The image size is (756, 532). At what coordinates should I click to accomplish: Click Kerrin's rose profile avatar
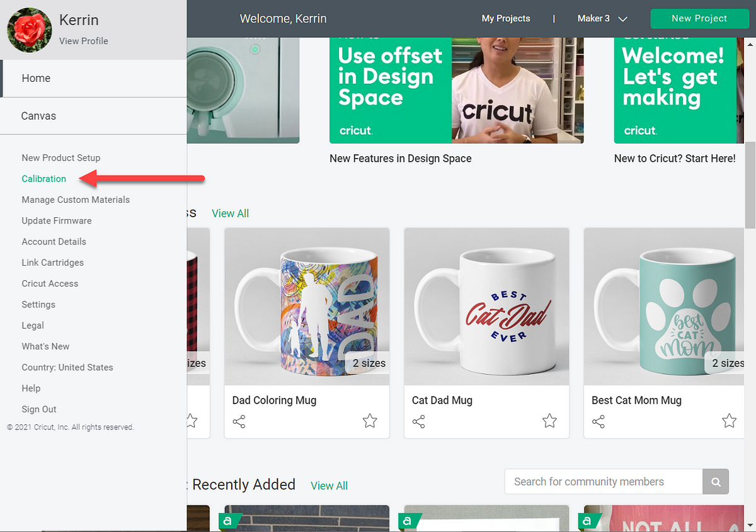click(29, 30)
